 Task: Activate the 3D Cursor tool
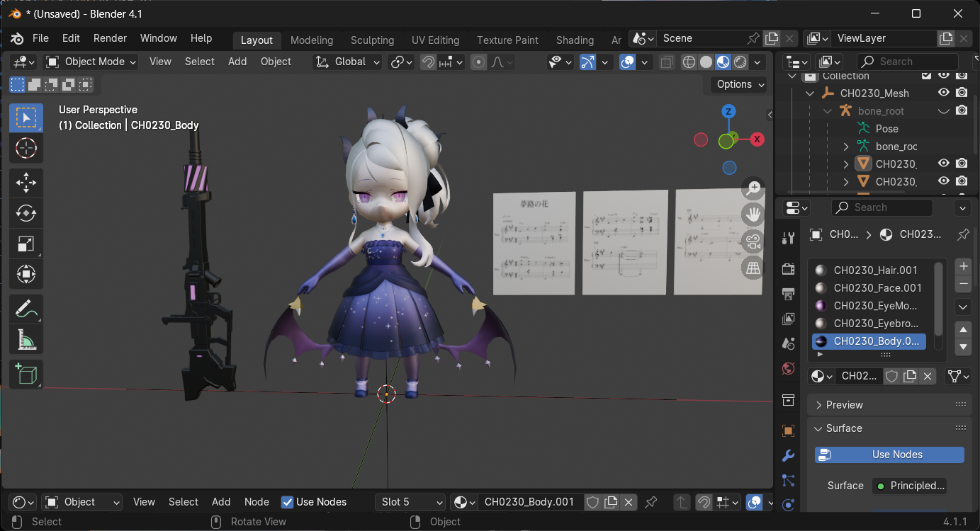point(26,149)
